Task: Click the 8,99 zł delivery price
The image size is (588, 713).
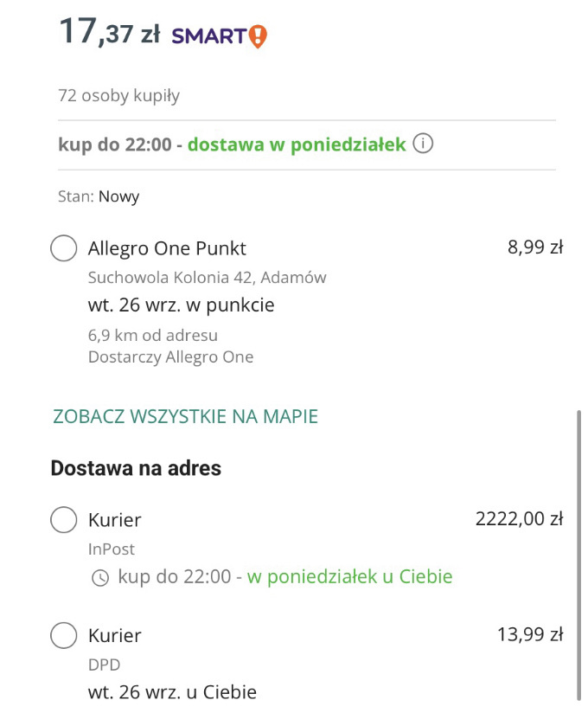Action: pyautogui.click(x=535, y=247)
